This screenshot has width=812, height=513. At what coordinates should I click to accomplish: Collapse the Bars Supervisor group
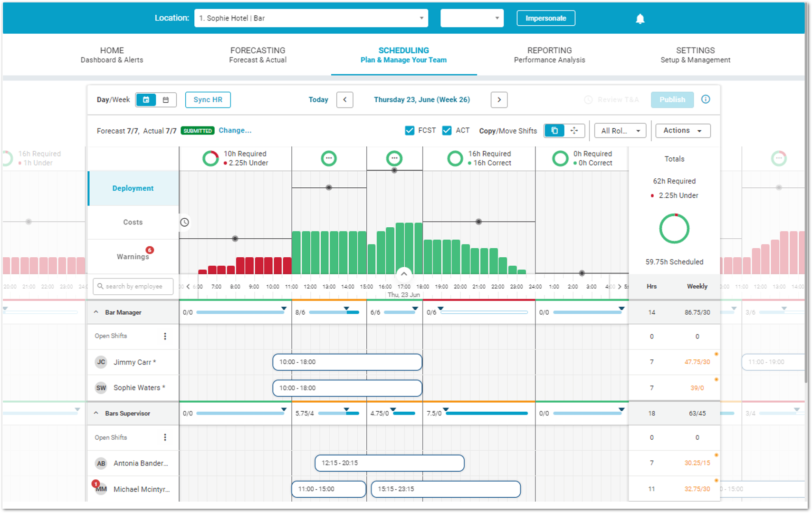pyautogui.click(x=96, y=413)
